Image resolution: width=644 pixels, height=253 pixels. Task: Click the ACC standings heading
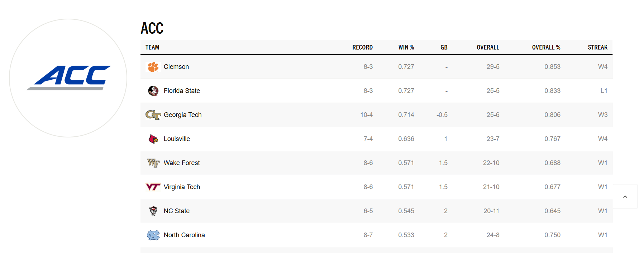[152, 28]
